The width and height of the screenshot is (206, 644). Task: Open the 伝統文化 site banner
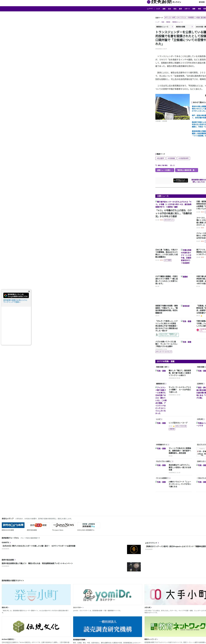[36, 627]
